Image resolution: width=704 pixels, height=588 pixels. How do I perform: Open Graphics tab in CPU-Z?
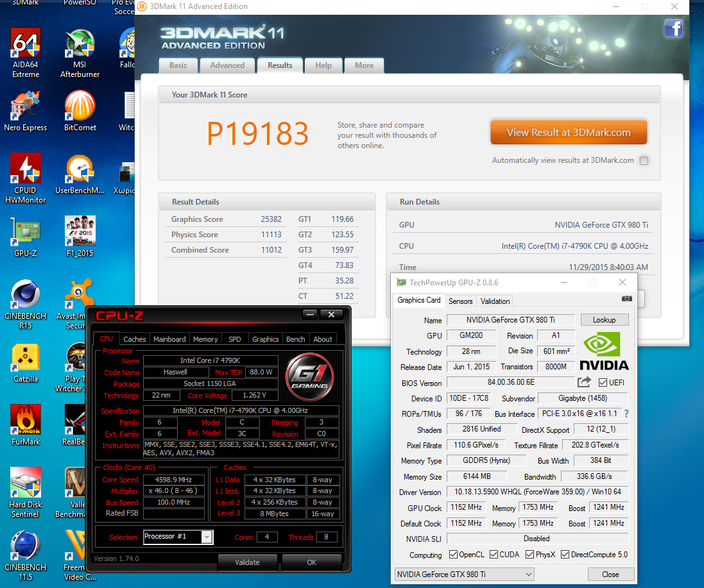(x=265, y=339)
